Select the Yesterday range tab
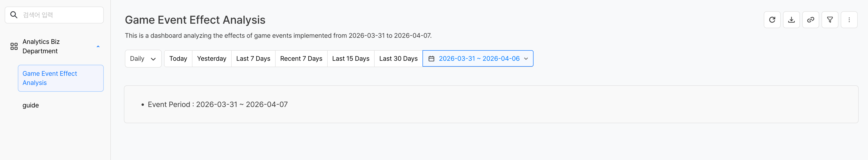The height and width of the screenshot is (160, 868). [x=211, y=59]
